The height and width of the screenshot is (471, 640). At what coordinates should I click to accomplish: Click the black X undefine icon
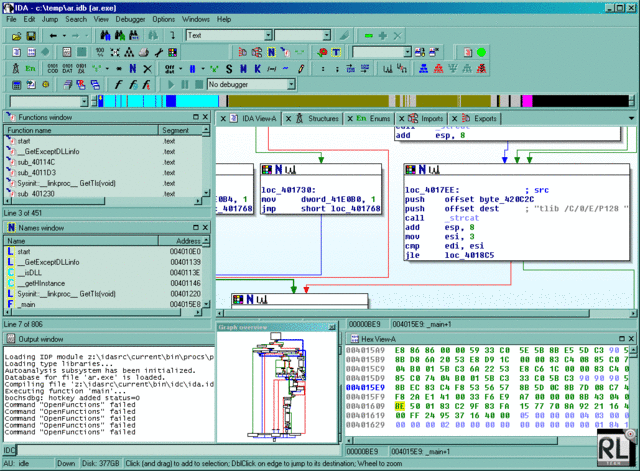[147, 69]
